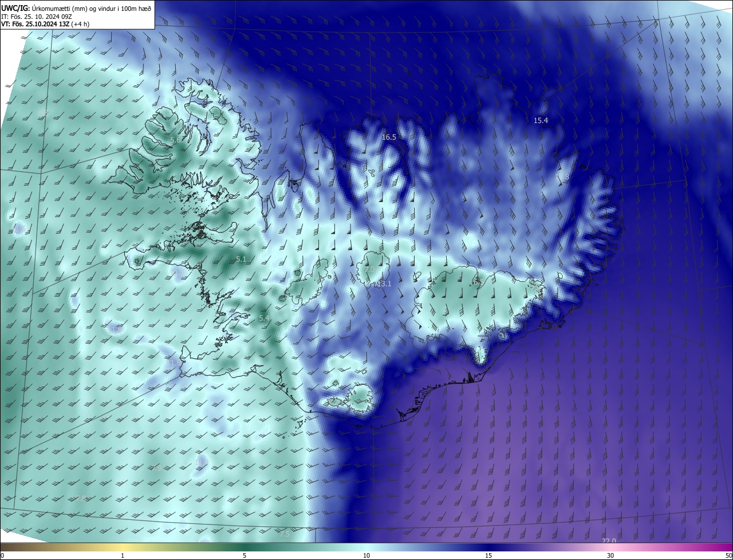This screenshot has width=733, height=560.
Task: Click the 7.5 value label near the bottom
Action: pos(285,534)
